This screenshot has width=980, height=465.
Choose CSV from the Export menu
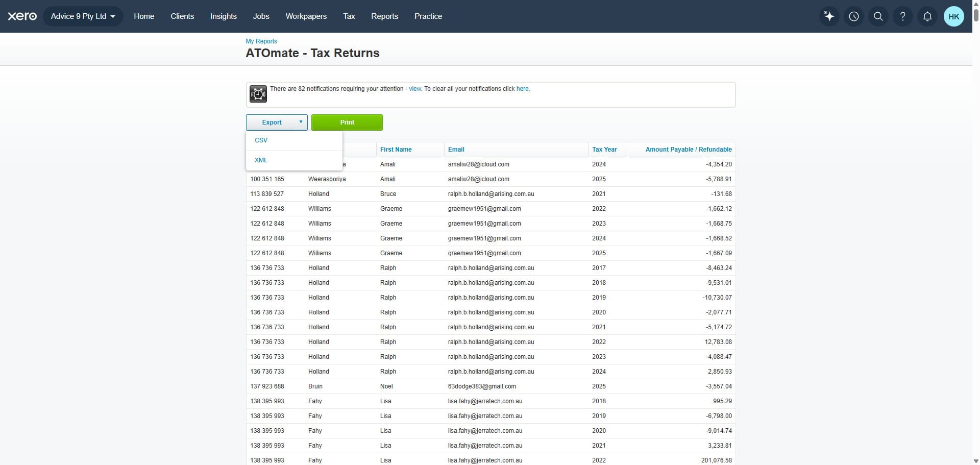click(x=294, y=140)
